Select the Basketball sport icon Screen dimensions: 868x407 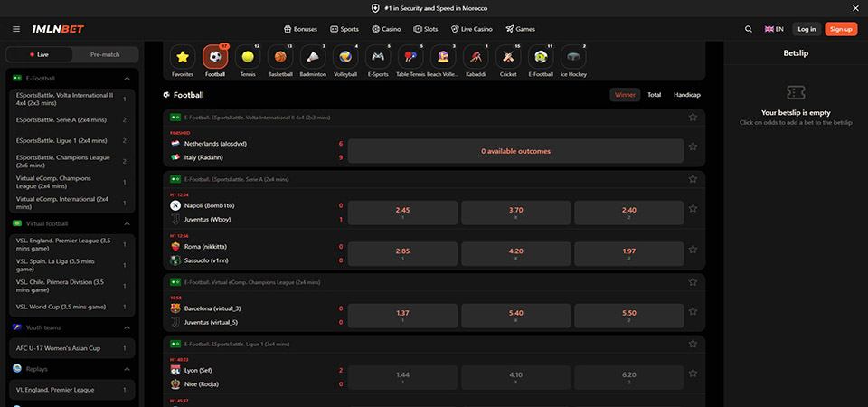[x=280, y=56]
